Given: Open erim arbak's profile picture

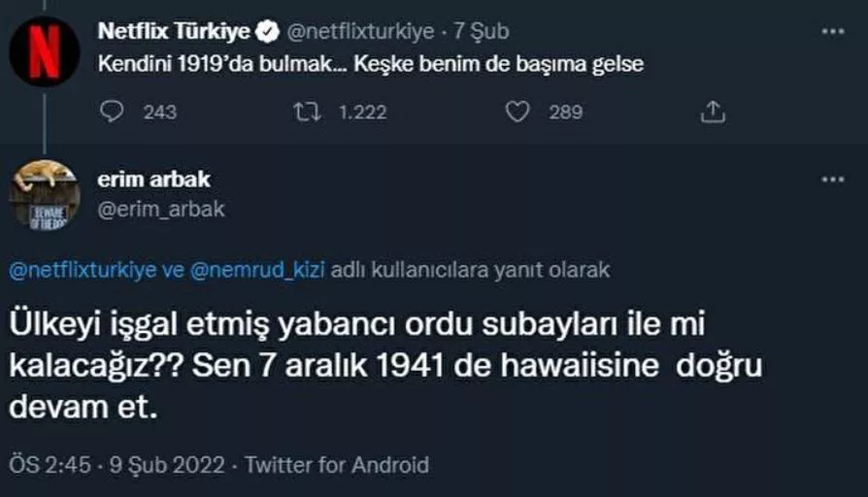Looking at the screenshot, I should [45, 195].
